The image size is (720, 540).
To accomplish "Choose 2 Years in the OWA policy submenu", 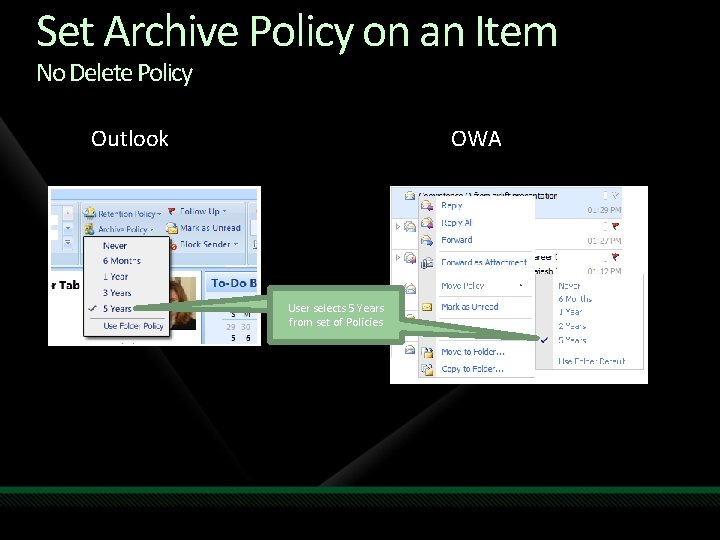I will 572,326.
